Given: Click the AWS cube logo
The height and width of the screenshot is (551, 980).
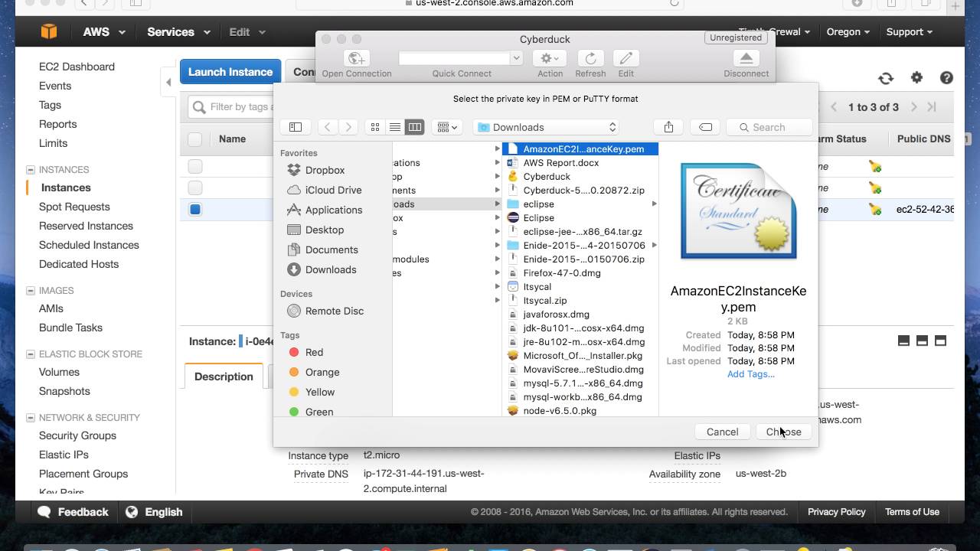Looking at the screenshot, I should pos(49,31).
